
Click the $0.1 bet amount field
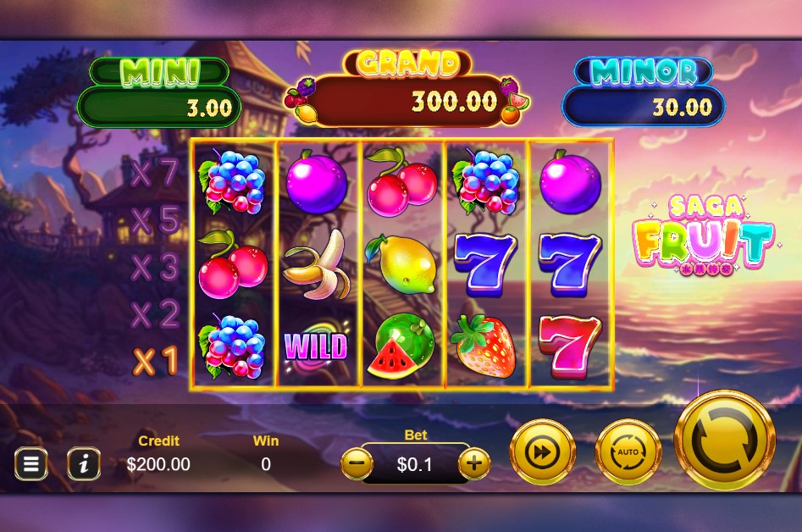tap(415, 464)
